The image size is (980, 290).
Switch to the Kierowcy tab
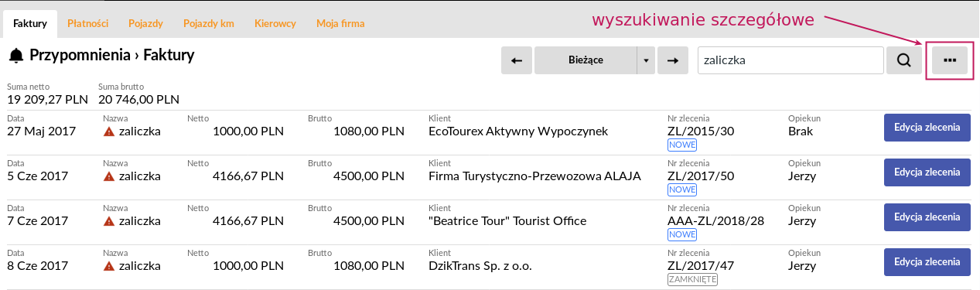click(275, 24)
